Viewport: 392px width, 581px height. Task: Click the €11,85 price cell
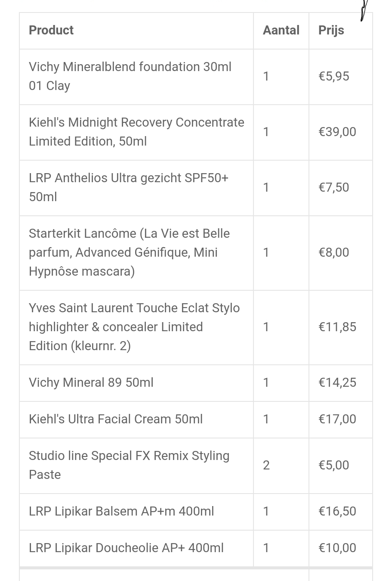pyautogui.click(x=337, y=327)
